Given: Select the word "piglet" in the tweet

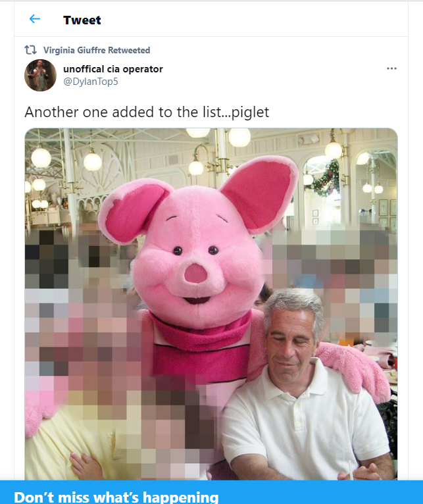Looking at the screenshot, I should pos(250,113).
